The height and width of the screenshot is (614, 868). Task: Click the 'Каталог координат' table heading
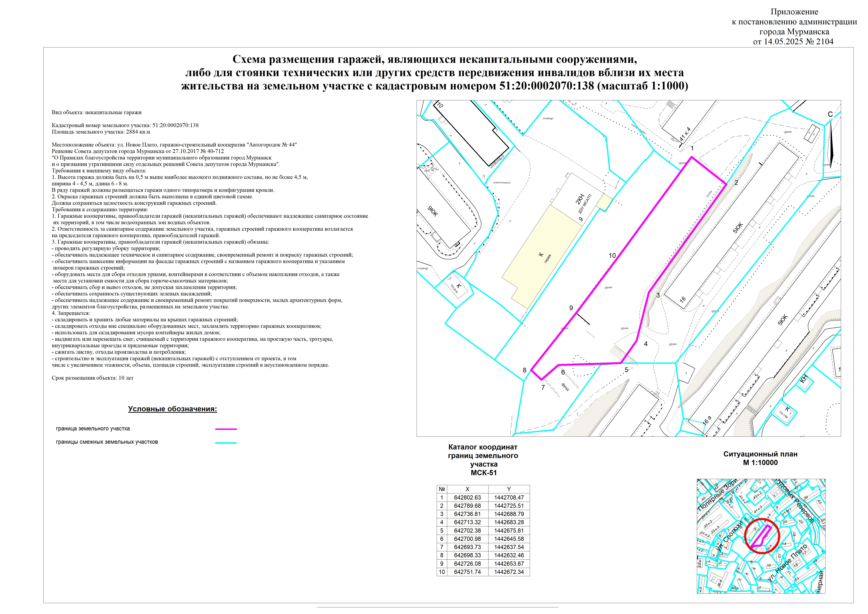pyautogui.click(x=483, y=447)
